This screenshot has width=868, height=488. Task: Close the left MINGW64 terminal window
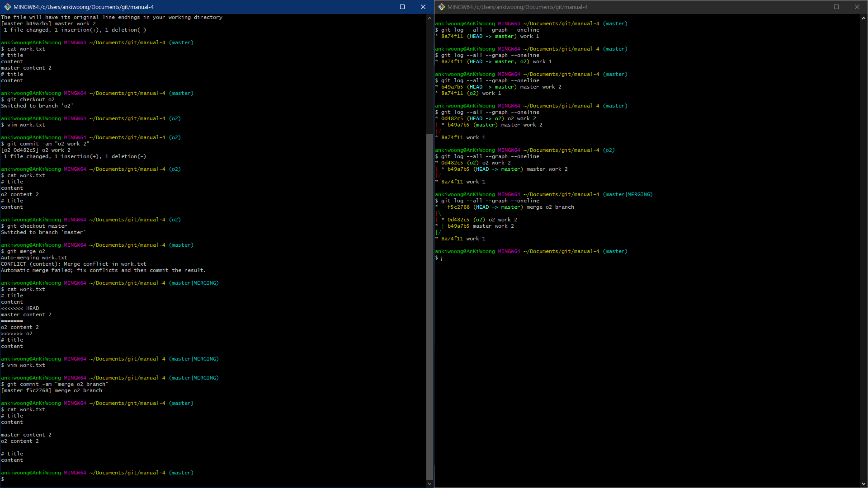[423, 7]
